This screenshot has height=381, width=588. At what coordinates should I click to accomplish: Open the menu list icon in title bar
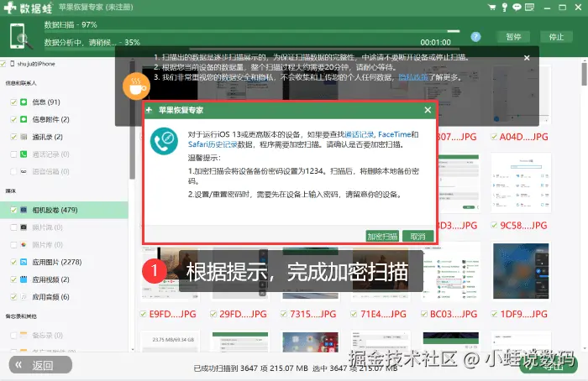click(x=529, y=7)
